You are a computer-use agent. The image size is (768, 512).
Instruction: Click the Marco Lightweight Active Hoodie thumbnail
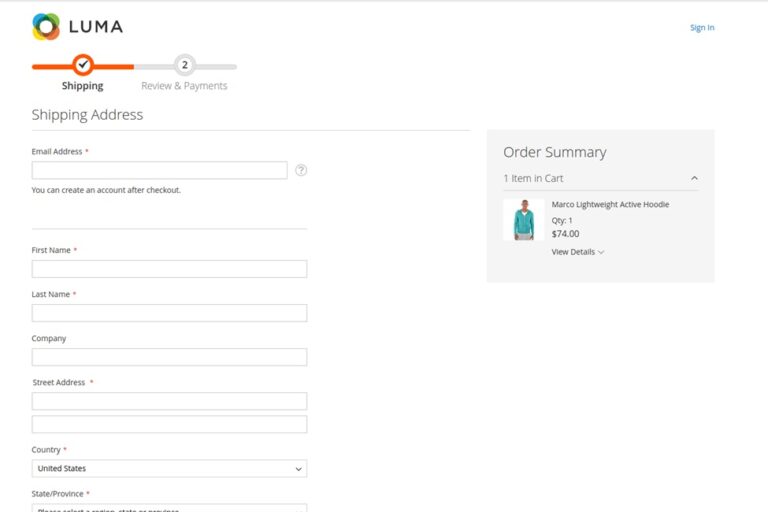tap(524, 219)
